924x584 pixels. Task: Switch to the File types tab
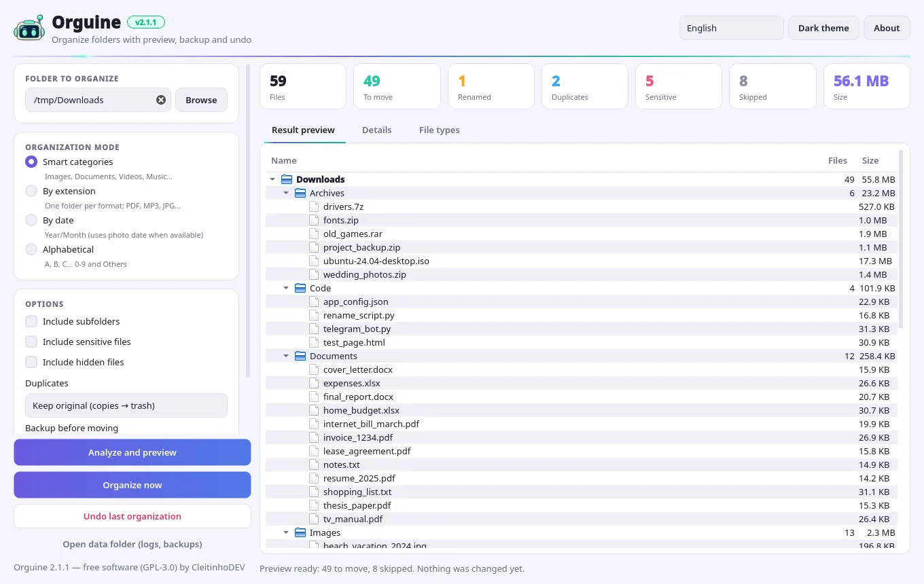tap(439, 130)
